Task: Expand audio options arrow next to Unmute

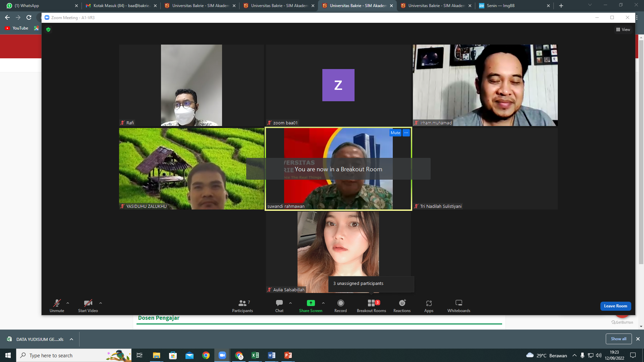Action: click(x=68, y=303)
